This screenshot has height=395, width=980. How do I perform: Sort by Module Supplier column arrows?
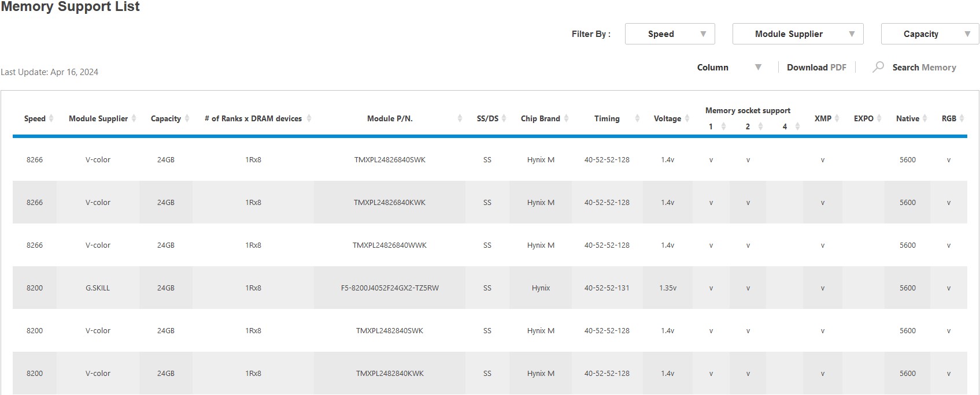(134, 118)
